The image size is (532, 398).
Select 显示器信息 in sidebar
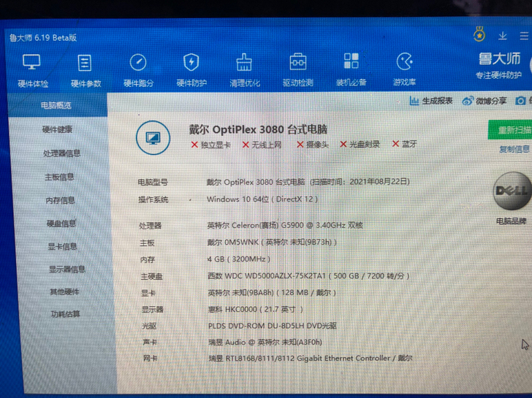tap(67, 269)
